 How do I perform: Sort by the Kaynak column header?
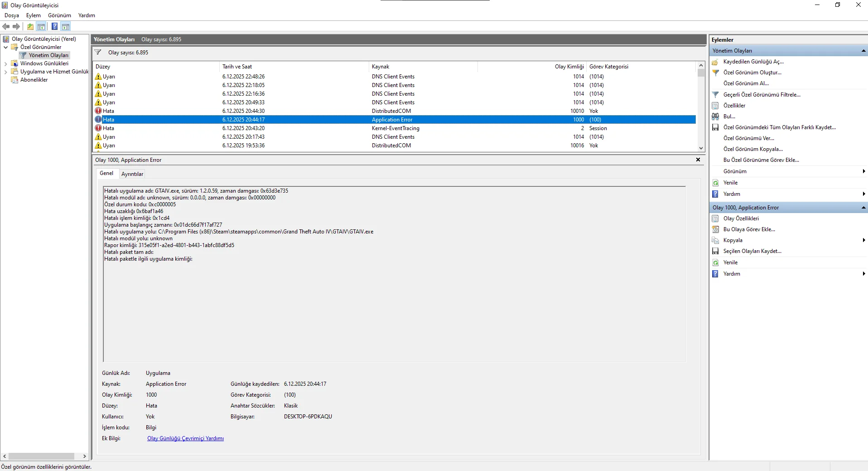click(x=423, y=67)
